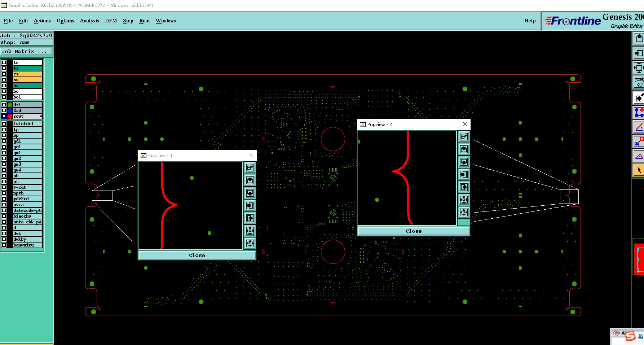
Task: Zoom in using Popview 1's inward arrows icon
Action: [x=250, y=231]
